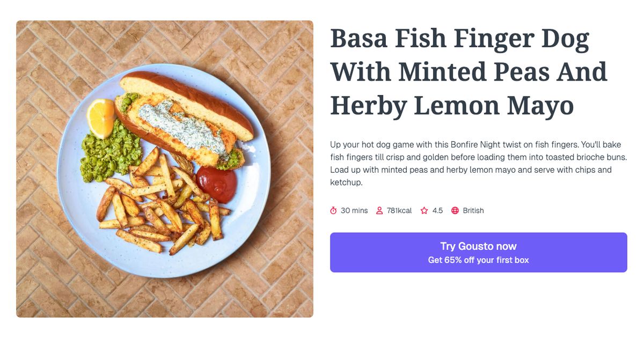Image resolution: width=644 pixels, height=338 pixels.
Task: Select the 30 mins cook time label
Action: tap(354, 210)
